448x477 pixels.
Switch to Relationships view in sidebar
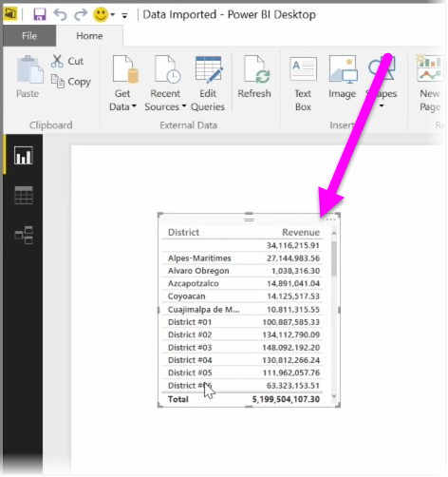pyautogui.click(x=24, y=235)
